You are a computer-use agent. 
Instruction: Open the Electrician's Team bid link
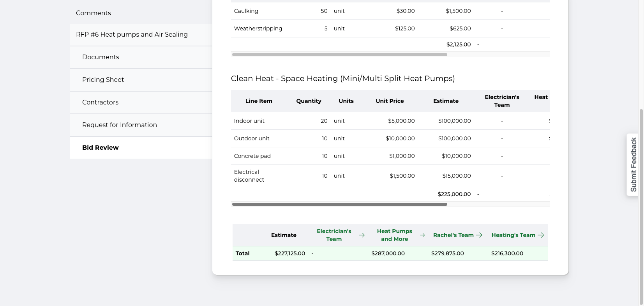pos(334,235)
